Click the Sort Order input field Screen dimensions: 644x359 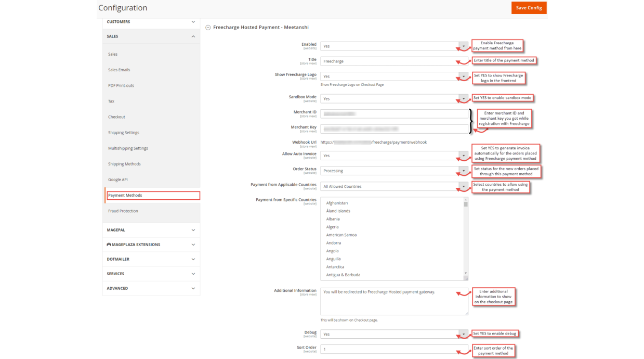point(394,349)
